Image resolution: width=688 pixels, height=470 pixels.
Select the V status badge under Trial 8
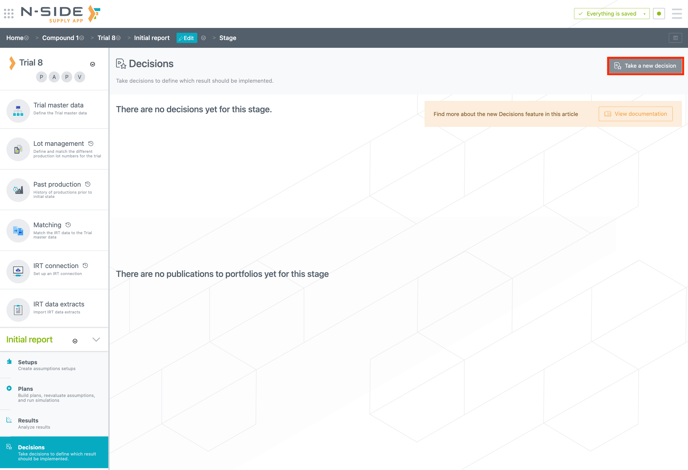coord(80,77)
